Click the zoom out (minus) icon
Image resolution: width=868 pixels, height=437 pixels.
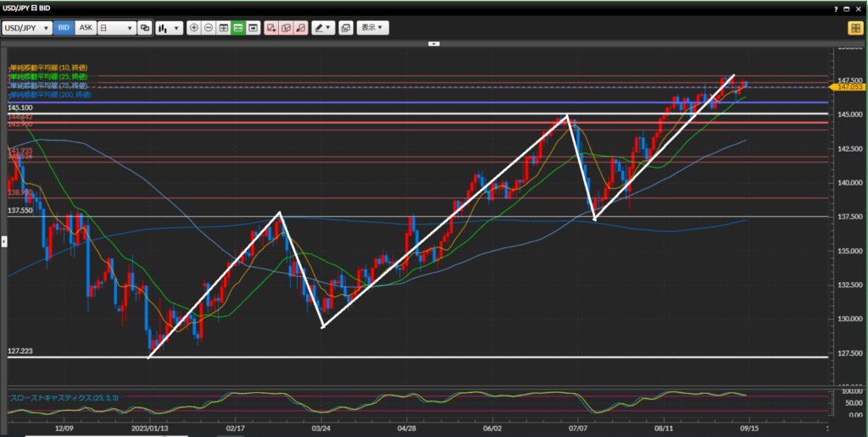pos(209,28)
